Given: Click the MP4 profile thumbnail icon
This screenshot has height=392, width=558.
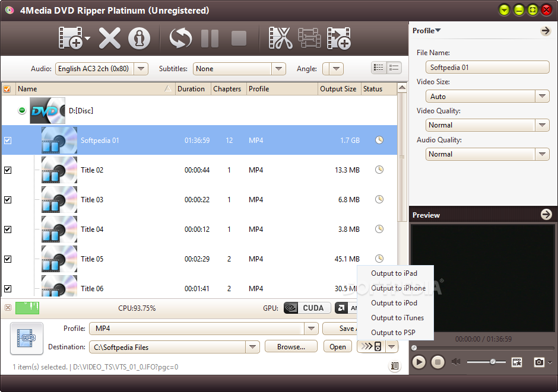Looking at the screenshot, I should point(27,339).
